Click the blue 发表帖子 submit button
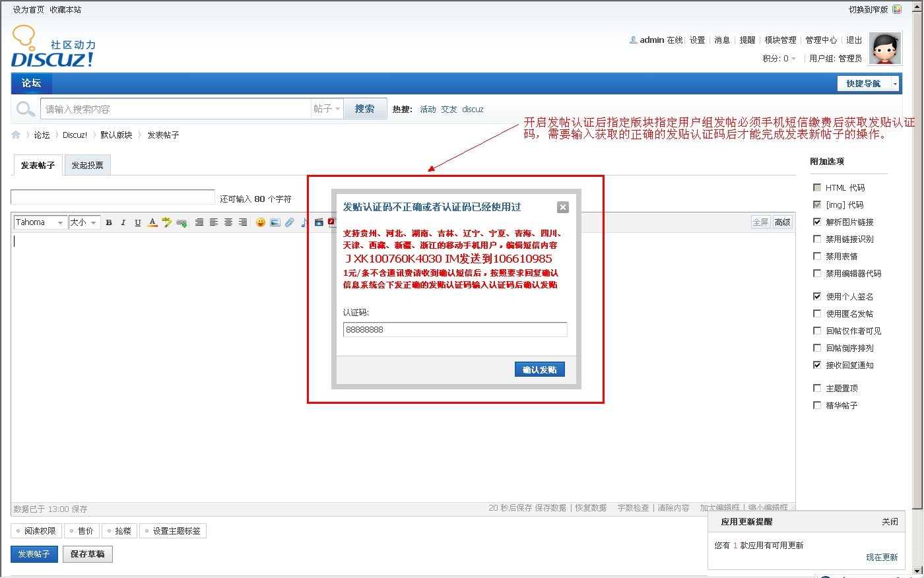This screenshot has height=578, width=924. click(x=34, y=554)
